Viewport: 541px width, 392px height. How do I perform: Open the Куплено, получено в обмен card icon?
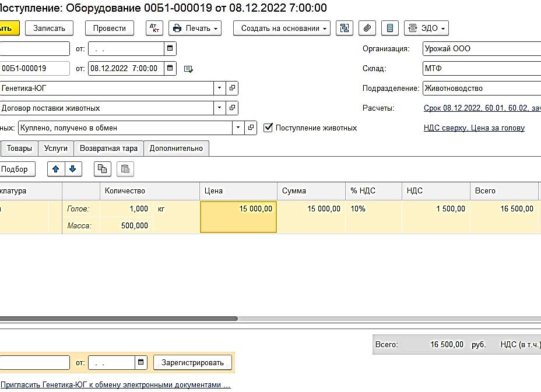click(x=251, y=128)
